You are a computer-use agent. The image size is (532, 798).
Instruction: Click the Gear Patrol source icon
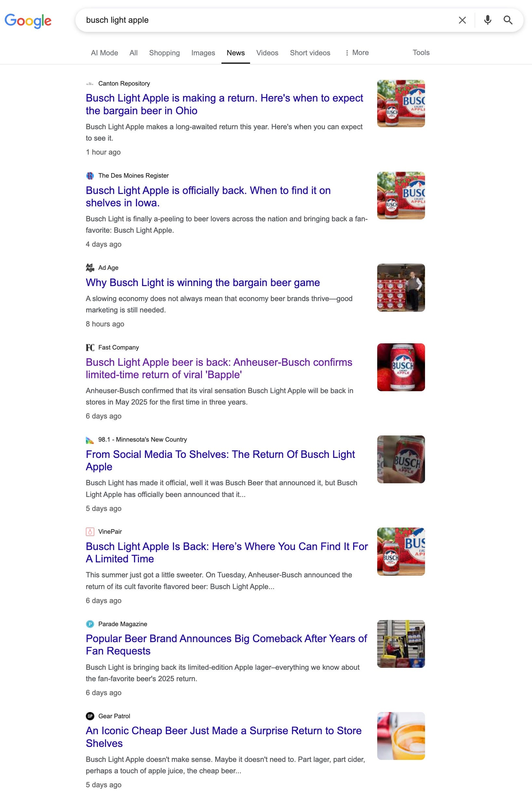pos(90,716)
